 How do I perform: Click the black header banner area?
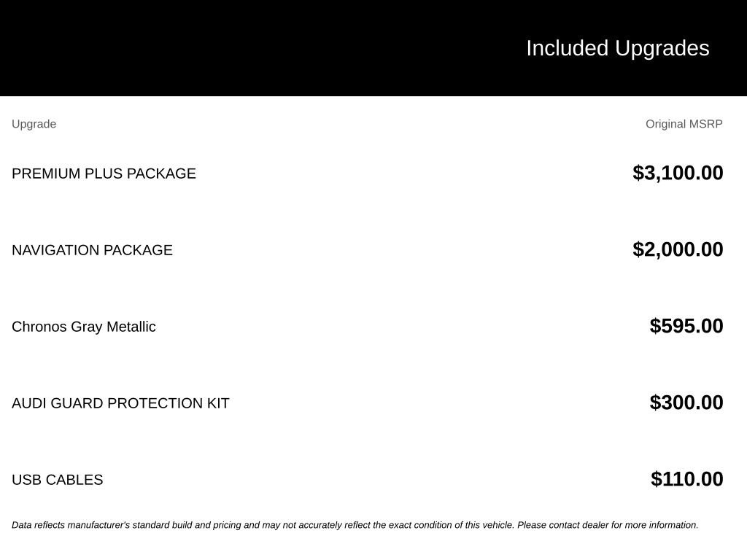click(x=373, y=48)
